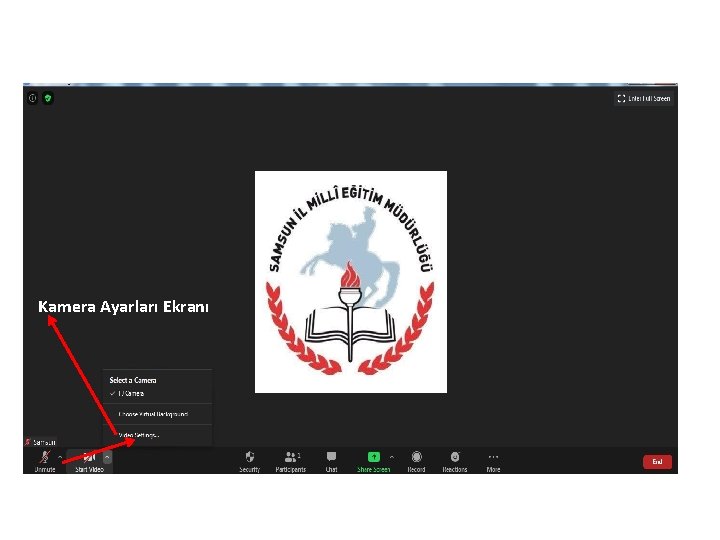Screen dimensions: 720x540
Task: Start recording with the Record button
Action: pos(416,461)
